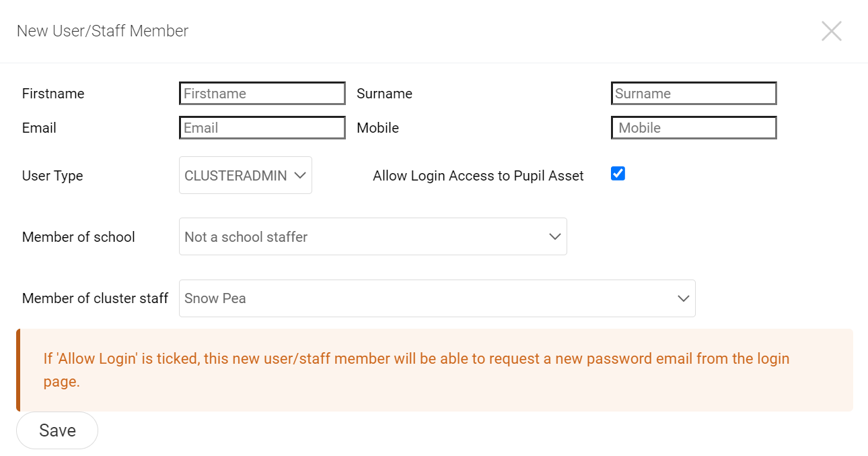Viewport: 868px width, 456px height.
Task: Open the User Type CLUSTERADMIN dropdown
Action: coord(246,176)
